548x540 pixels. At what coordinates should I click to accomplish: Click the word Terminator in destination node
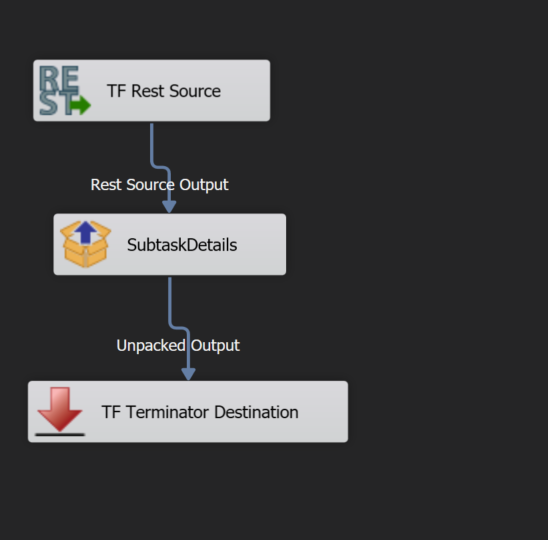(167, 412)
